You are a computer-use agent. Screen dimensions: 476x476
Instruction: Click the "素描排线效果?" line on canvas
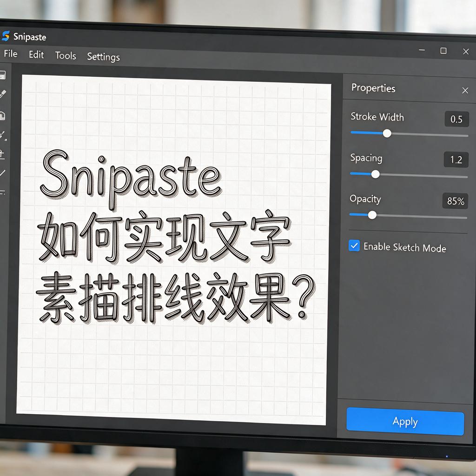point(176,297)
